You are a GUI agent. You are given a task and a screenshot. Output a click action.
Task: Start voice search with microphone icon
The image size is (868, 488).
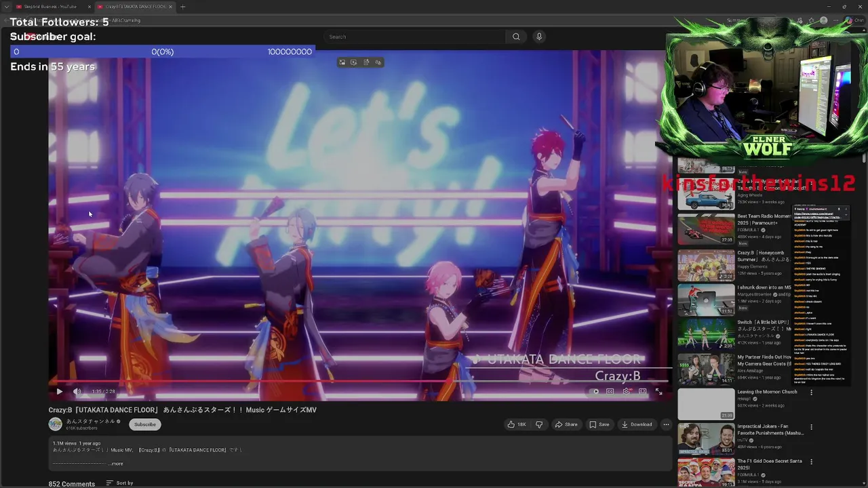(x=539, y=37)
